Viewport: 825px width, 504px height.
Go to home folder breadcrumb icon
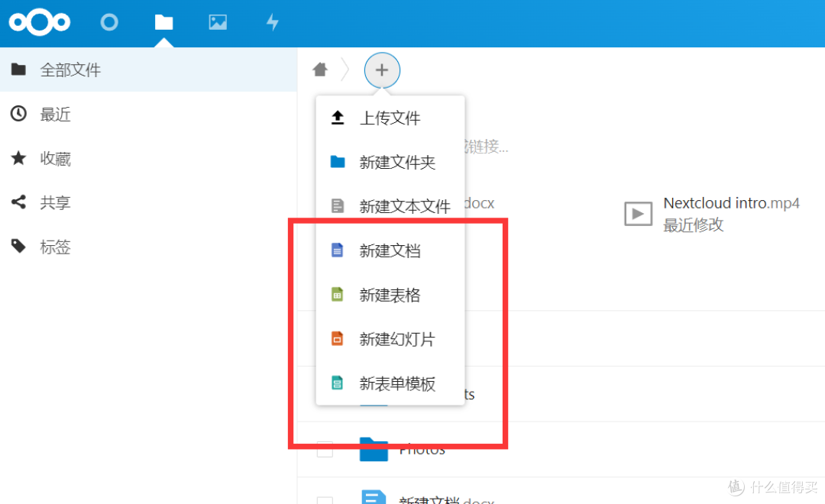[x=320, y=70]
